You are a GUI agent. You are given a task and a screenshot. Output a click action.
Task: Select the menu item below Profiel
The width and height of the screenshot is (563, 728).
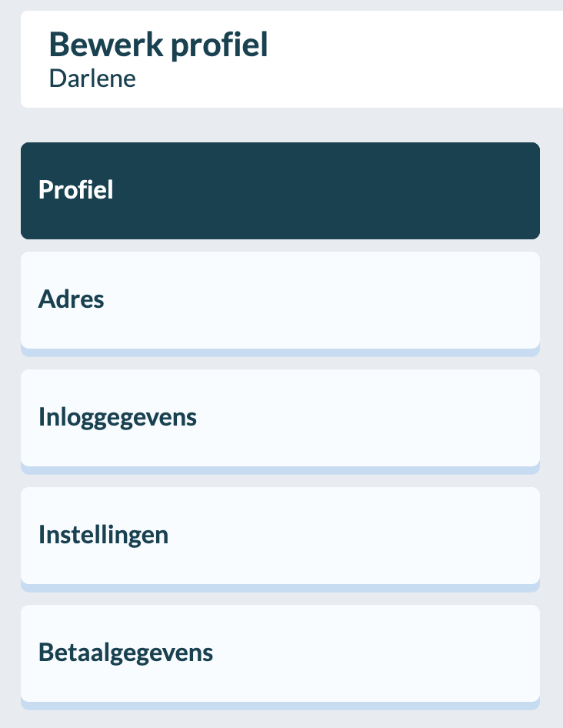(280, 300)
